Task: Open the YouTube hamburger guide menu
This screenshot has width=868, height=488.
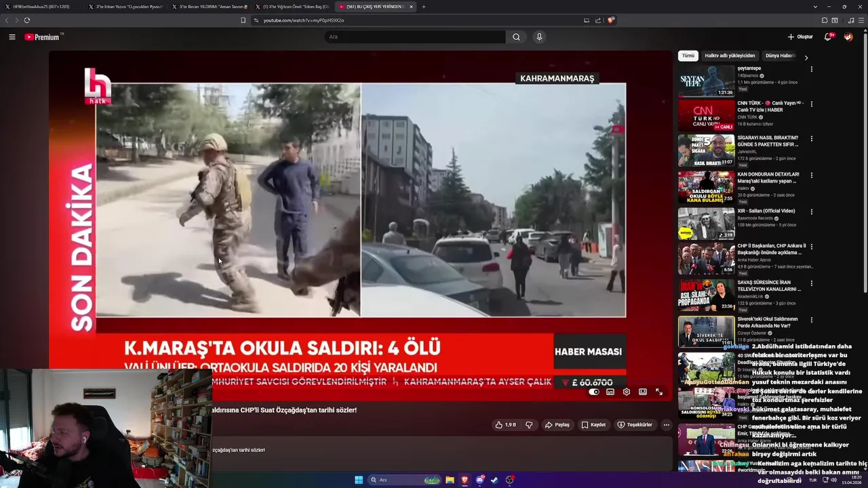Action: pos(12,37)
